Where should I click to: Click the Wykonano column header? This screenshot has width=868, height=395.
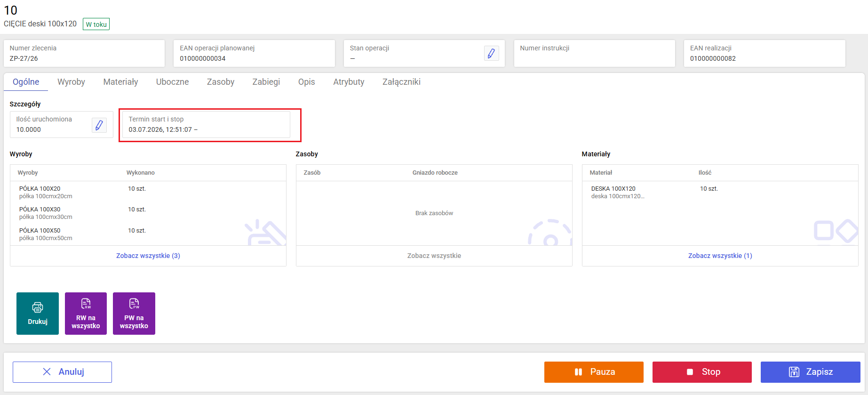(x=140, y=173)
